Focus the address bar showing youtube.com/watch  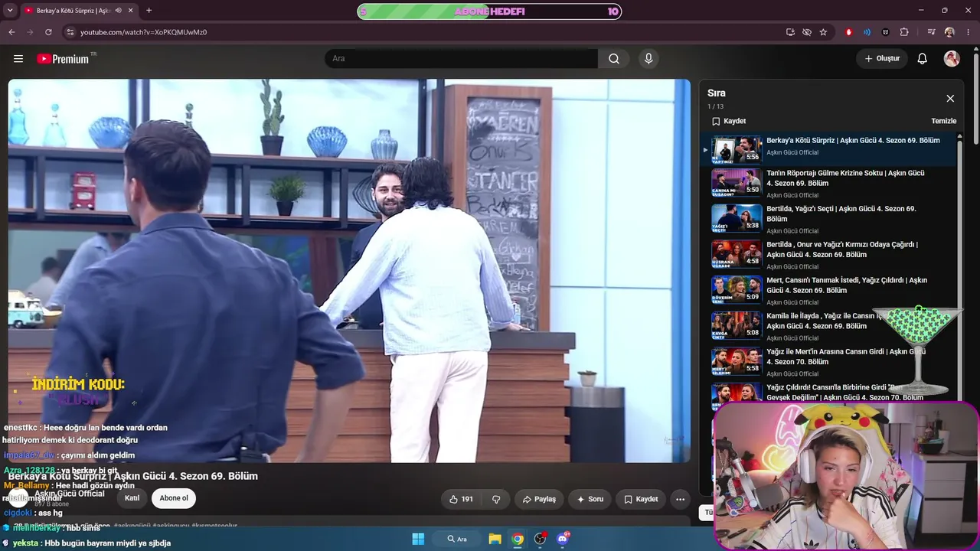(x=421, y=32)
